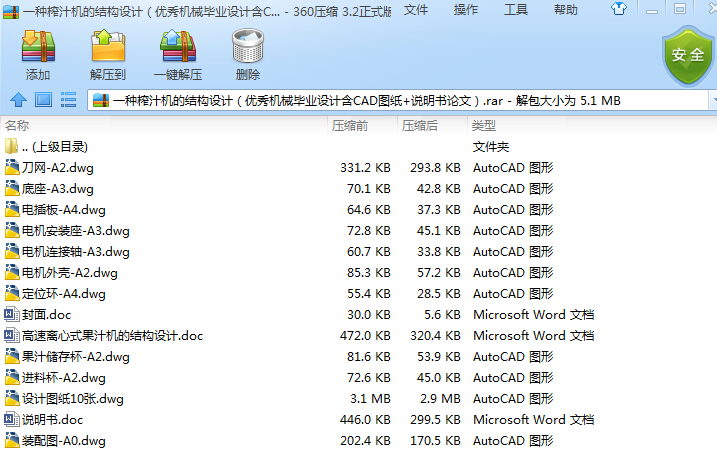The image size is (717, 456).
Task: Click the DWG icon of 电机连接轴-A3.dwg
Action: pyautogui.click(x=11, y=252)
